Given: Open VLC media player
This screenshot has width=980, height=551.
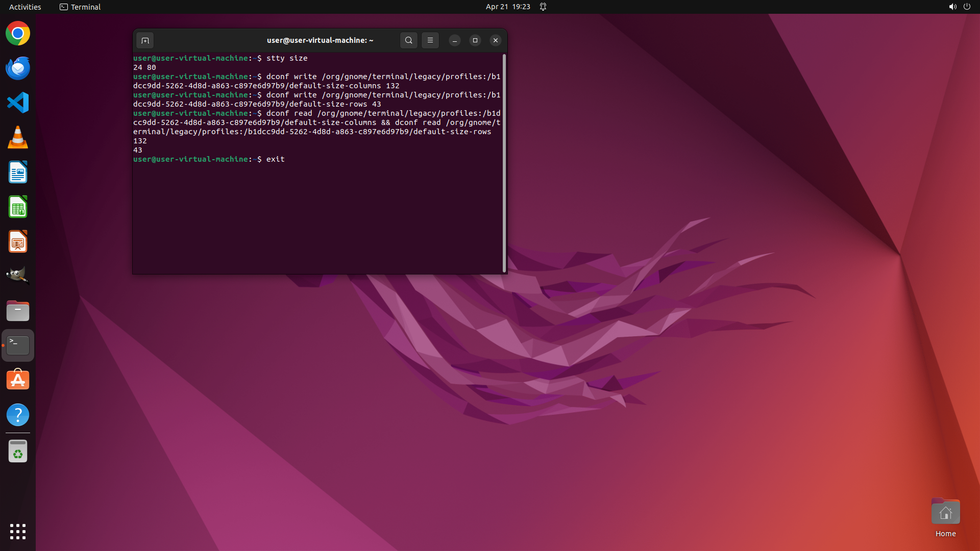Looking at the screenshot, I should pyautogui.click(x=18, y=138).
